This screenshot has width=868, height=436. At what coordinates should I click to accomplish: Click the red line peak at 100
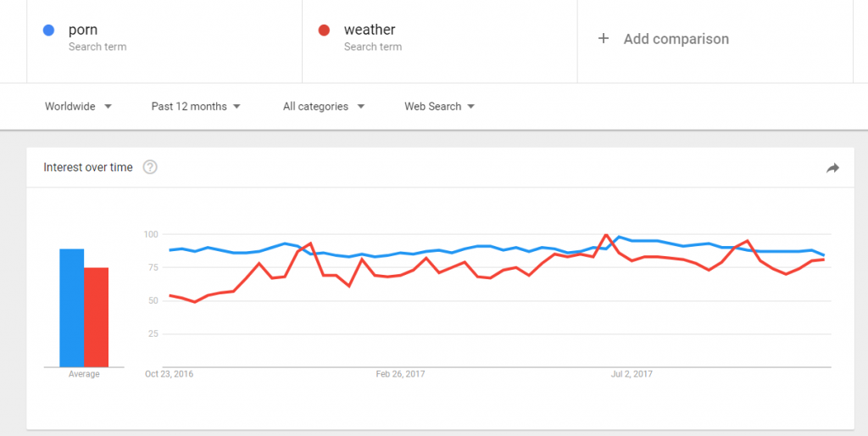(x=606, y=235)
